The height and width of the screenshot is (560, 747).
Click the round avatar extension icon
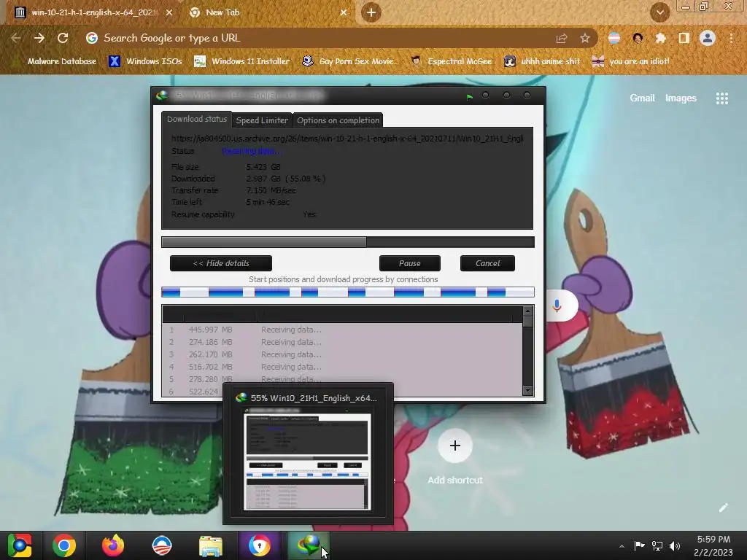click(638, 38)
